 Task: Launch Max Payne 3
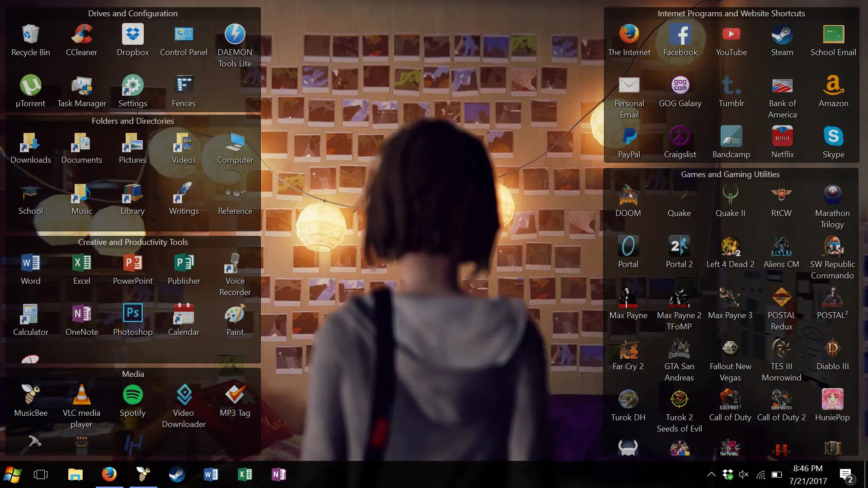[730, 304]
